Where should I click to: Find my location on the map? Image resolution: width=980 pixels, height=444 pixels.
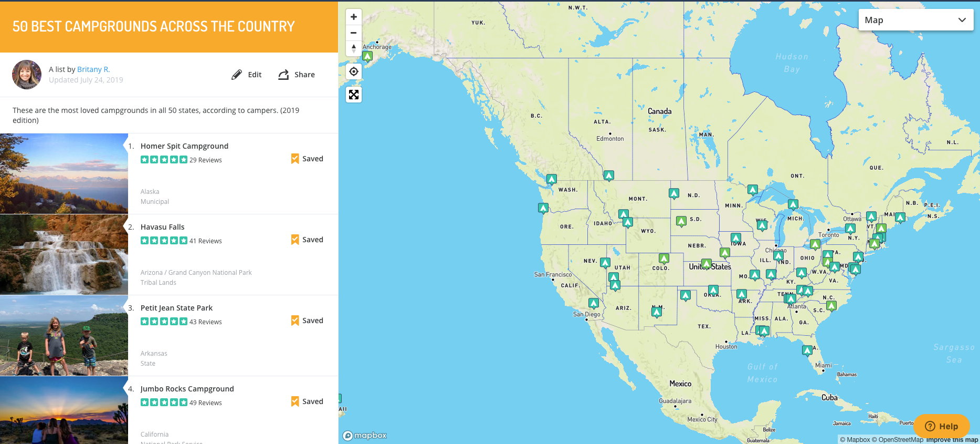click(354, 71)
